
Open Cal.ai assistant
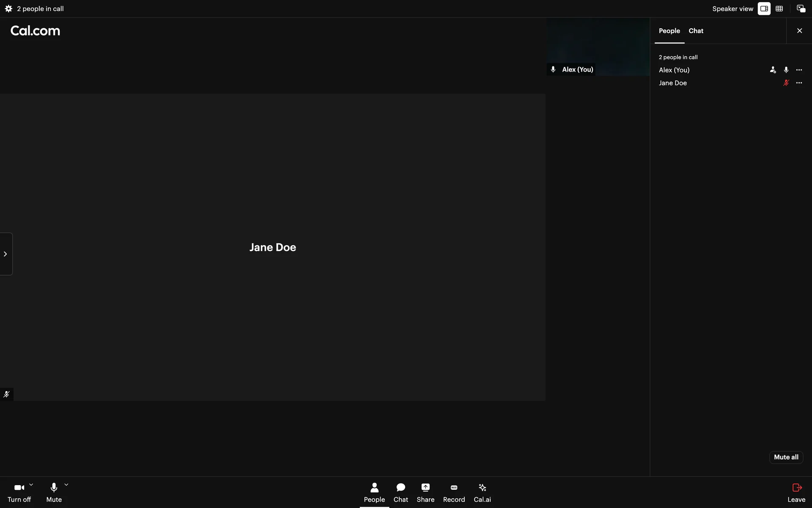click(x=482, y=492)
